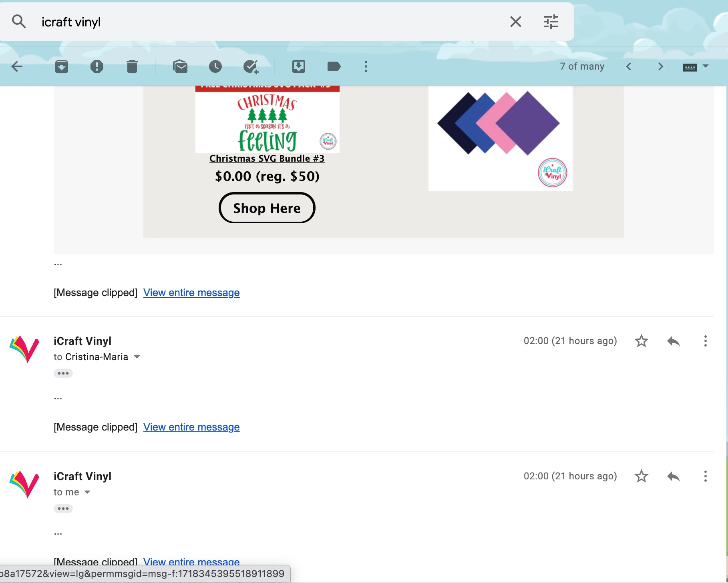Clear the icraft vinyl search query
728x583 pixels.
point(516,21)
